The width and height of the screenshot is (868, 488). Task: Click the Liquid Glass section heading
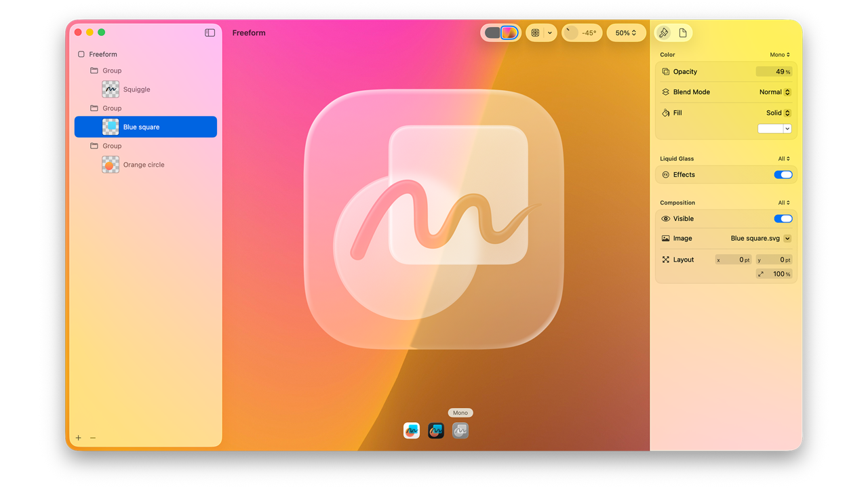click(x=677, y=159)
